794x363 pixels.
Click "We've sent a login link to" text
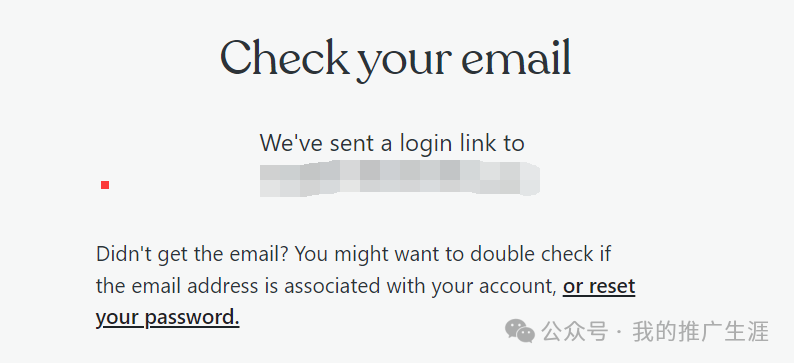(392, 143)
